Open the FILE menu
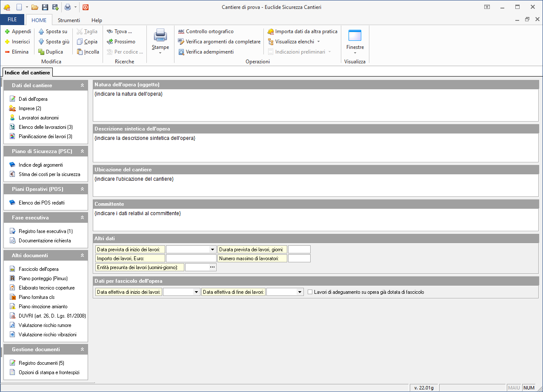 point(12,20)
